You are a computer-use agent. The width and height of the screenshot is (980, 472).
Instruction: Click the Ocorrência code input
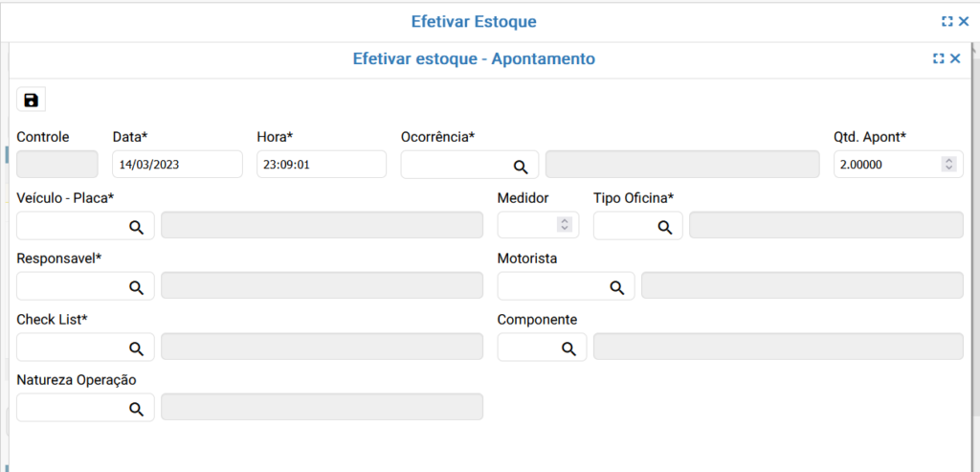pos(456,165)
